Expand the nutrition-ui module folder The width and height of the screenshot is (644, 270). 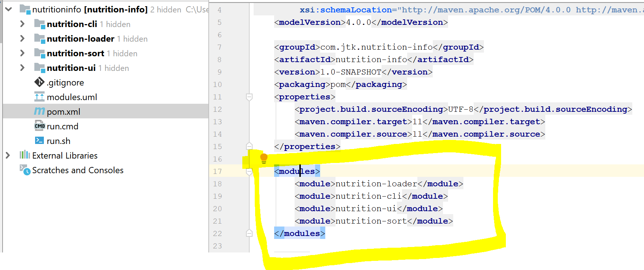tap(22, 68)
